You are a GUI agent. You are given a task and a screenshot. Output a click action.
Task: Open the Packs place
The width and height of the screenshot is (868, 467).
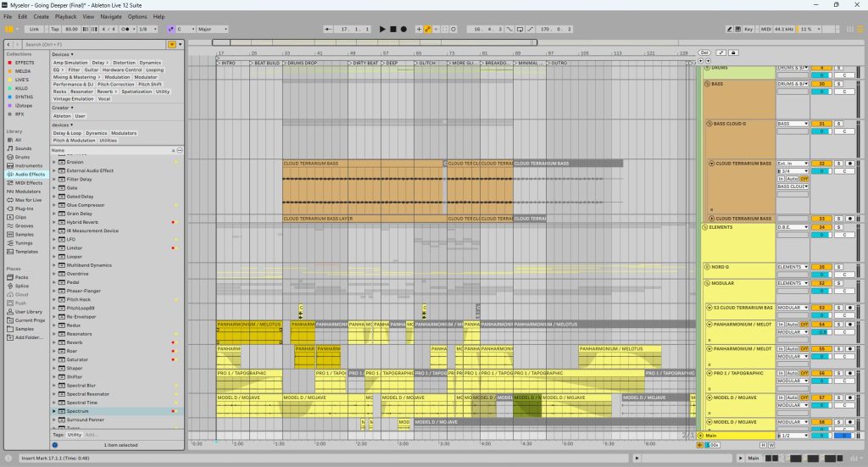[21, 277]
